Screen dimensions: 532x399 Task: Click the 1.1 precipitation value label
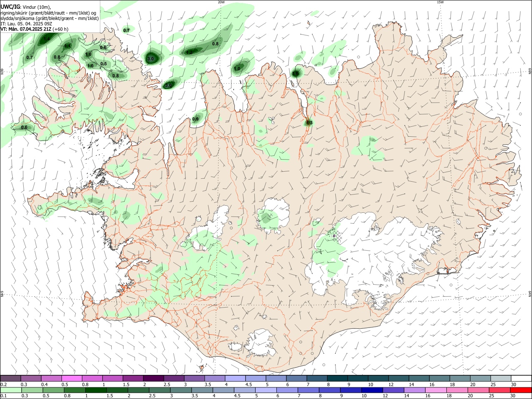[x=67, y=46]
